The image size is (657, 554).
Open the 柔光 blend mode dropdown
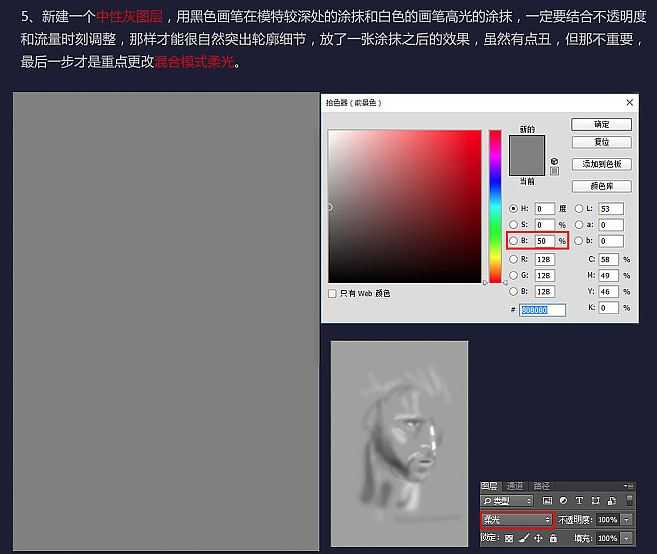click(x=516, y=520)
